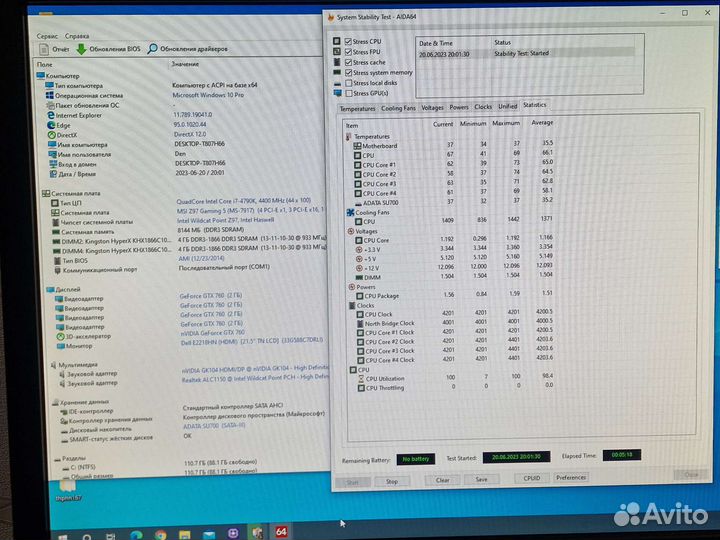Click the green Обновления BIOS arrow icon
Viewport: 720px width, 540px height.
coord(81,49)
